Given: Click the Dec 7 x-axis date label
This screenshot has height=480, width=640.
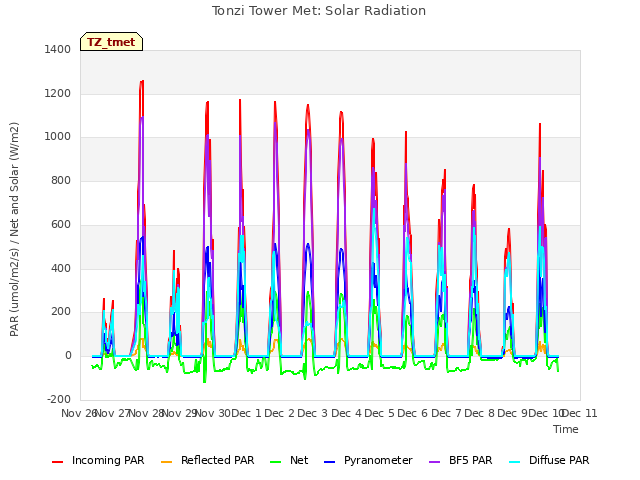Looking at the screenshot, I should click(x=447, y=413).
